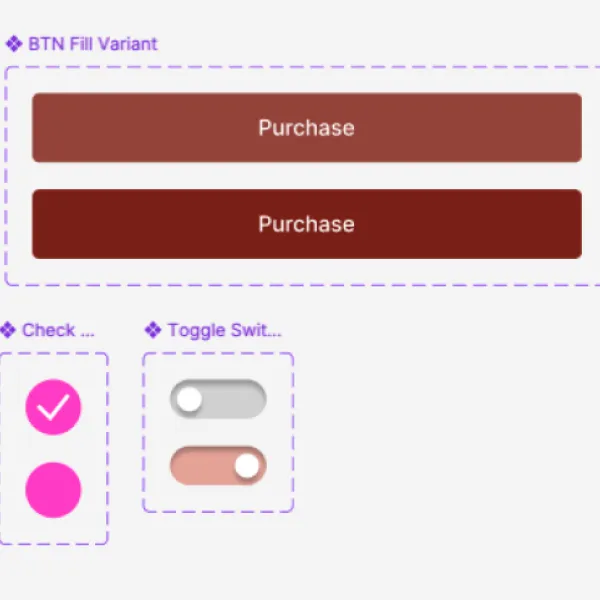Check the empty pink circle checkbox
The image size is (600, 600).
(x=53, y=490)
